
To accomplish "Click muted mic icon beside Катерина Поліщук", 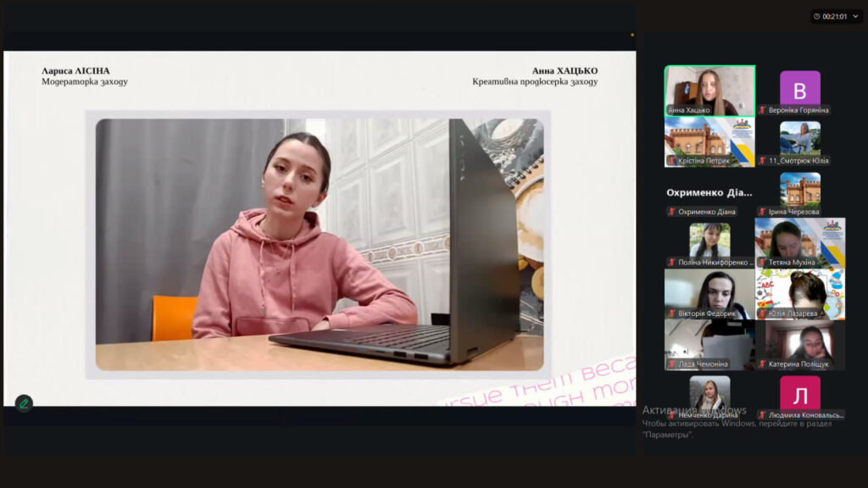I will click(x=763, y=364).
